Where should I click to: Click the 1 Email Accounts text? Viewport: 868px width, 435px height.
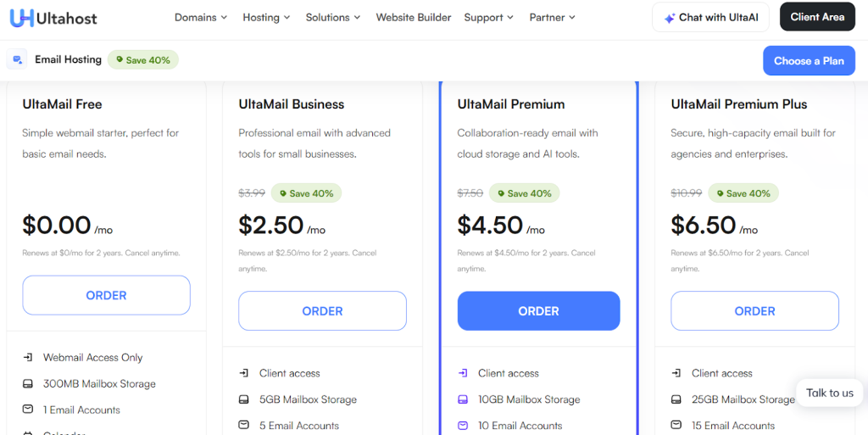tap(81, 410)
